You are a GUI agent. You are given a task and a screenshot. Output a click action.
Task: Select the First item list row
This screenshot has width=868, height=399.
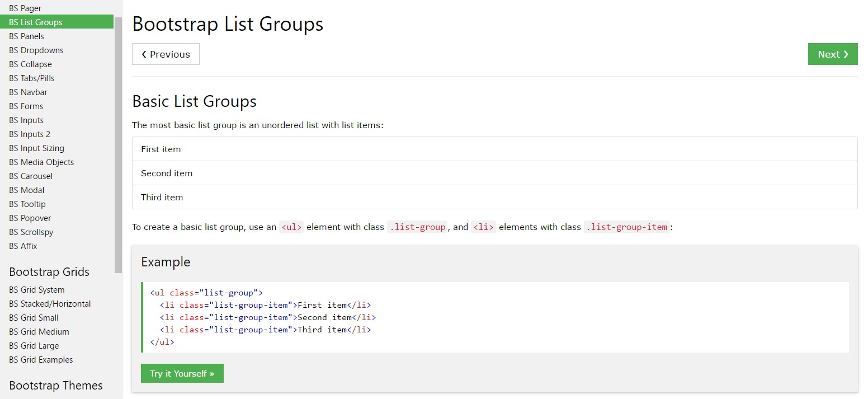pos(495,149)
